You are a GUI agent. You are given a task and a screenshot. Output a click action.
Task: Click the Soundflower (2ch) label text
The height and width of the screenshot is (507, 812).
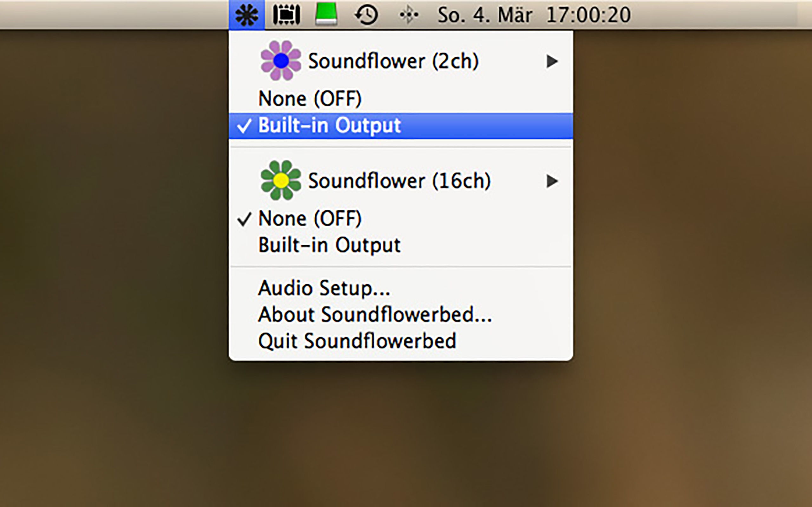pos(393,61)
